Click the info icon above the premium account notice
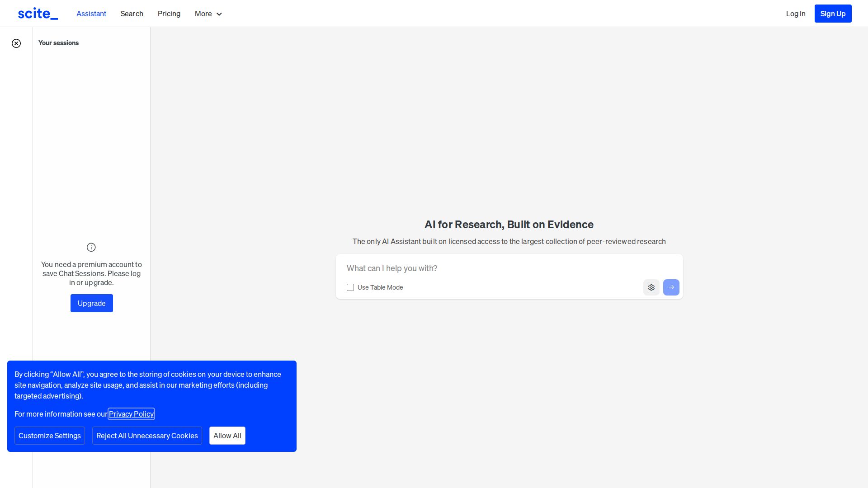The width and height of the screenshot is (868, 488). click(x=91, y=247)
